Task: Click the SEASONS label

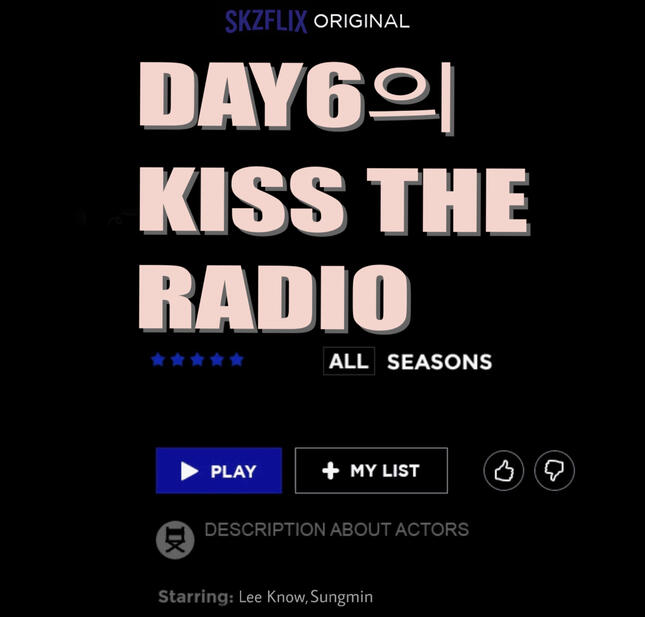Action: point(439,362)
